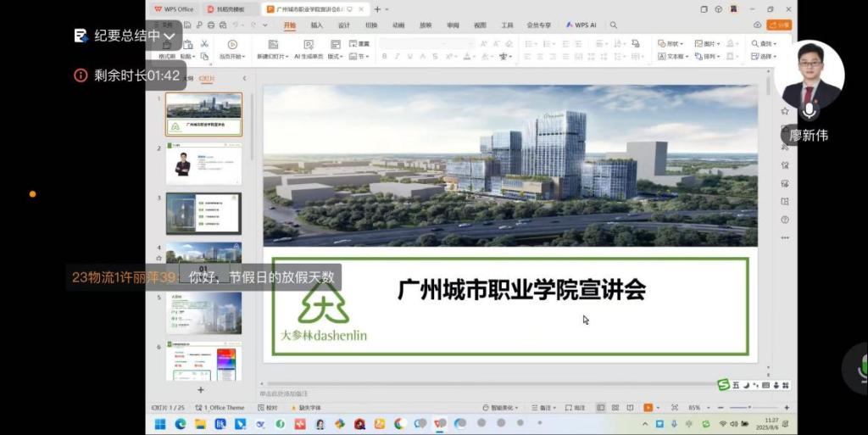Image resolution: width=868 pixels, height=435 pixels.
Task: Click the zoom-out minus beside slider
Action: pos(721,407)
